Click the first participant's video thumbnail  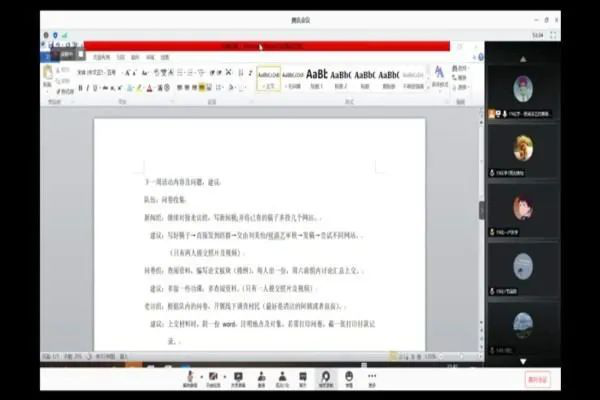[x=522, y=91]
